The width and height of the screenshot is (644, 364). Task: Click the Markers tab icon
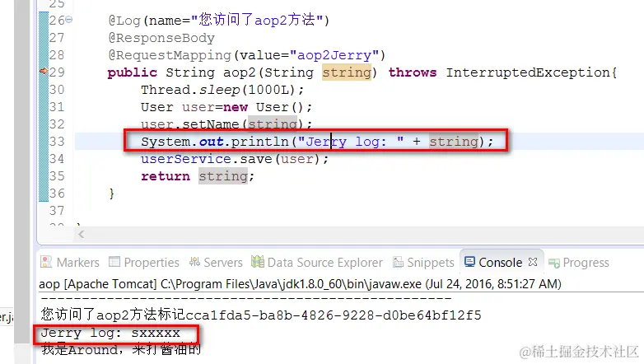[46, 262]
